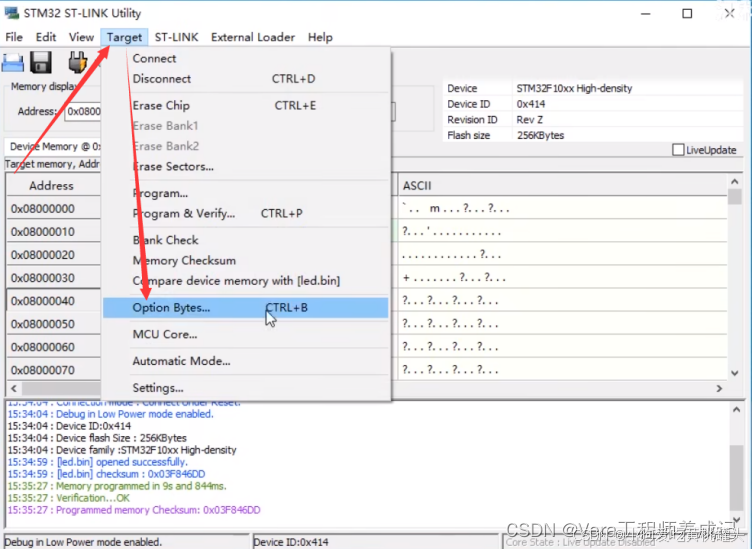
Task: Click memory table scroll down arrow
Action: tap(735, 373)
